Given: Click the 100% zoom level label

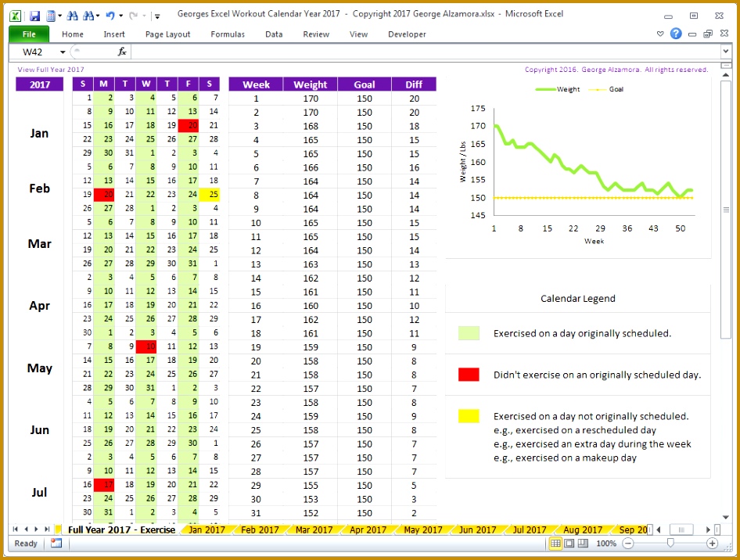Looking at the screenshot, I should coord(606,544).
